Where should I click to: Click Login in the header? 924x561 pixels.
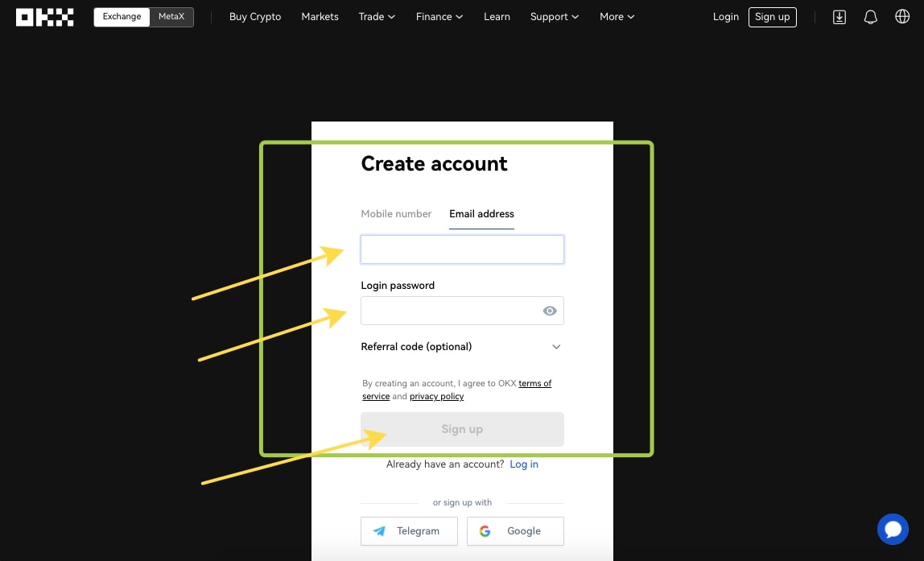point(725,16)
